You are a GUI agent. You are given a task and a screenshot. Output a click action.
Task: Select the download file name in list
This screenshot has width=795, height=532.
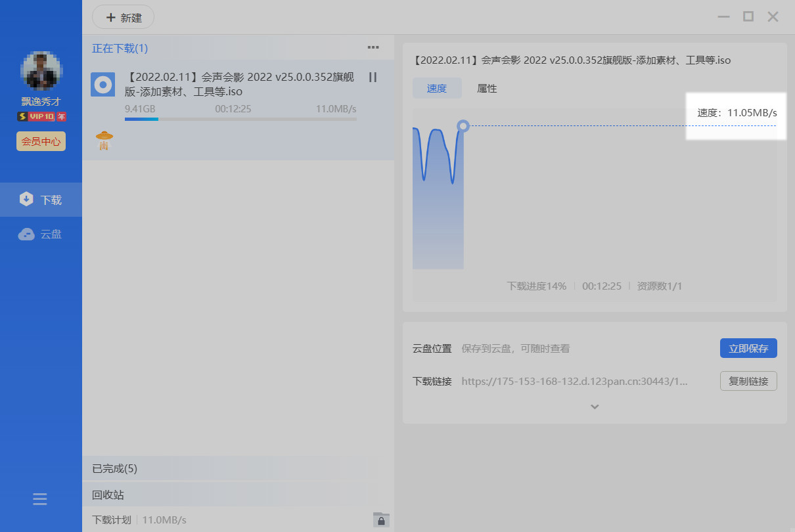tap(239, 84)
